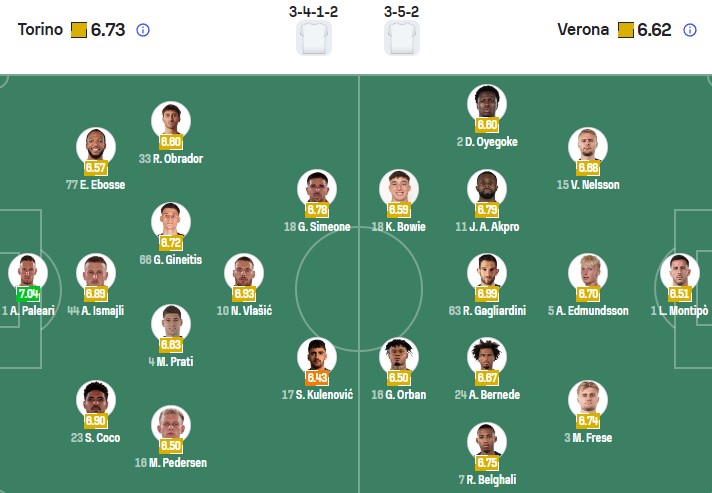Click Verona team info icon

click(x=689, y=30)
